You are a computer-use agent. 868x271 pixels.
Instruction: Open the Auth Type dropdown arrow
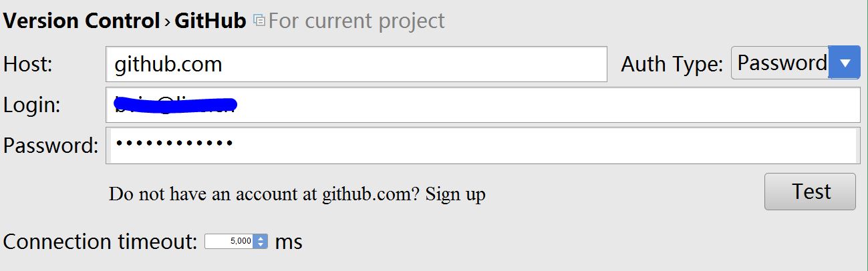(x=845, y=63)
